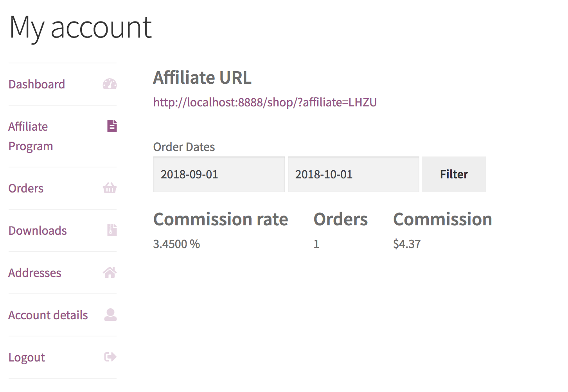Click the Orders shopping basket icon
Screen dimensions: 568x392
110,188
